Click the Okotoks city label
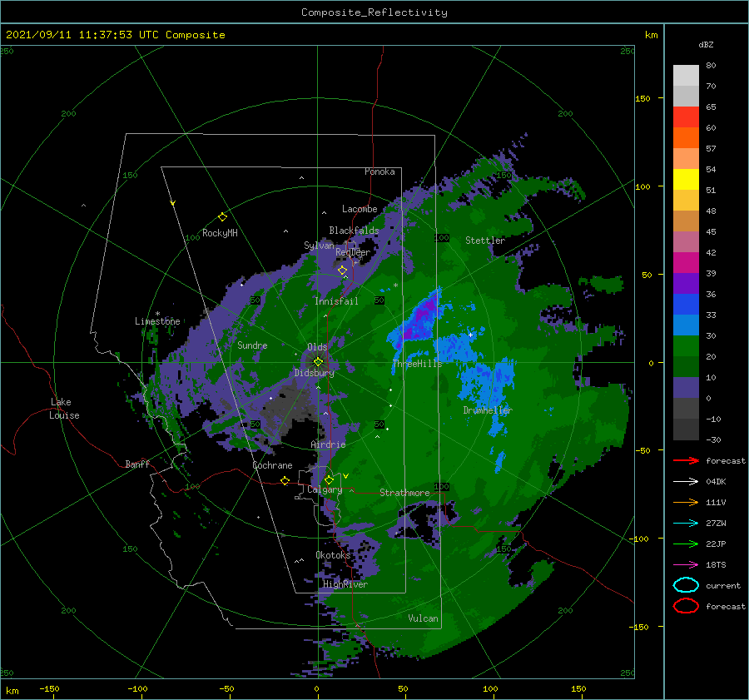Image resolution: width=749 pixels, height=700 pixels. coord(334,555)
